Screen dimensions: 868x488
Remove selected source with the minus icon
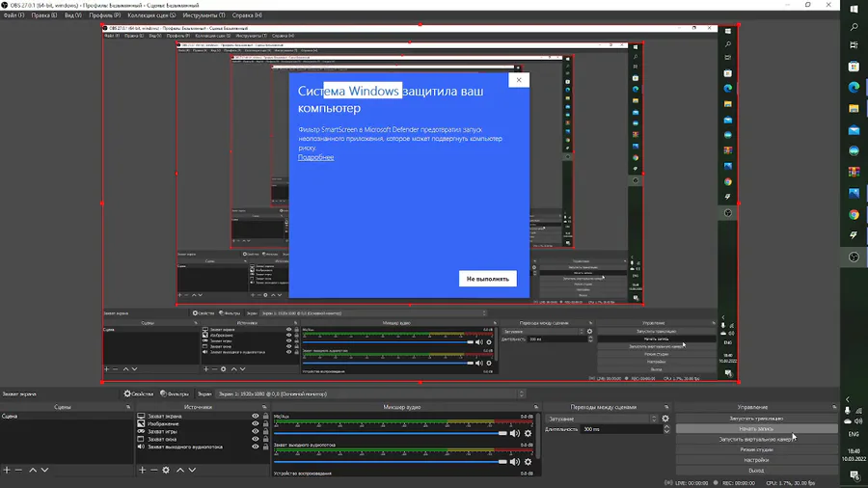point(154,470)
